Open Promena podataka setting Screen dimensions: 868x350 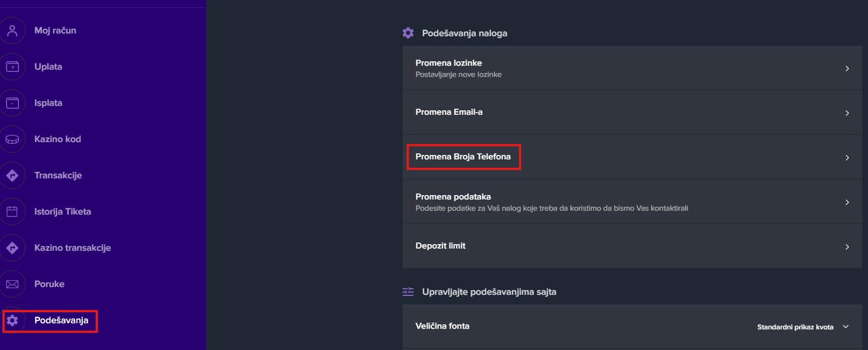pyautogui.click(x=453, y=197)
